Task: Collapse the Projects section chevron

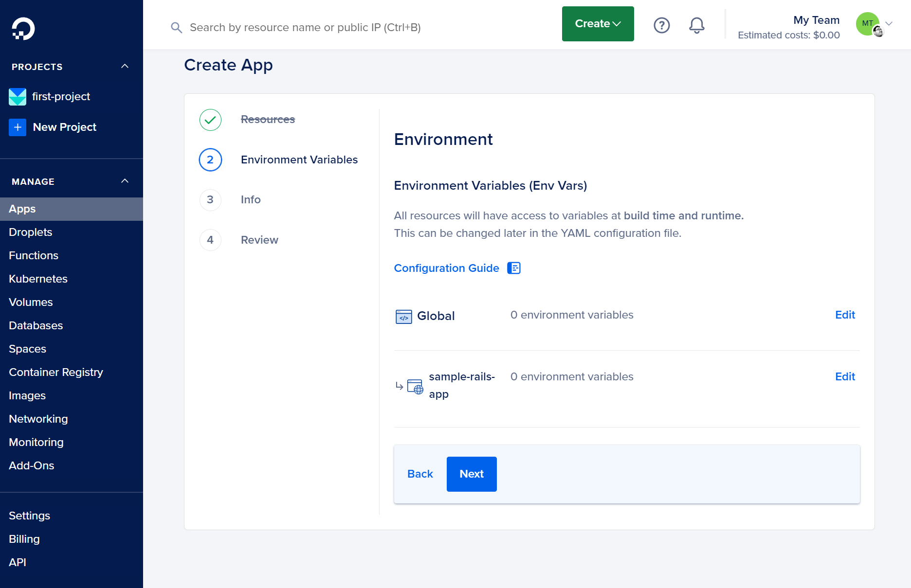Action: [x=125, y=66]
